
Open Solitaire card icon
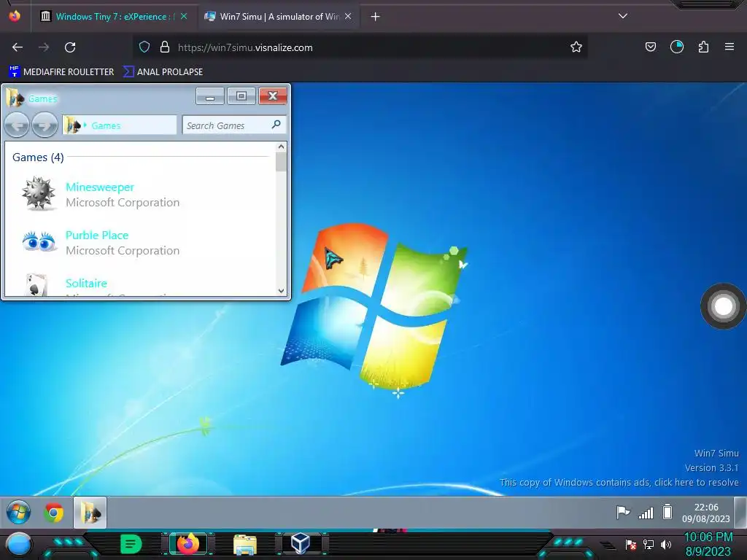coord(36,285)
